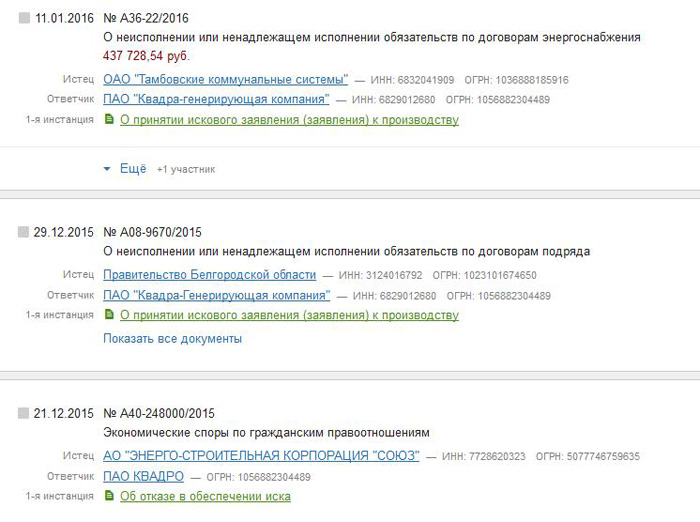Screen dimensions: 700x522
Task: Open АО "ЭНЕРГО-СТРОИТЕЛЬНАЯ КОРПОРАЦИЯ "СОЮЗ" link
Action: (x=263, y=456)
